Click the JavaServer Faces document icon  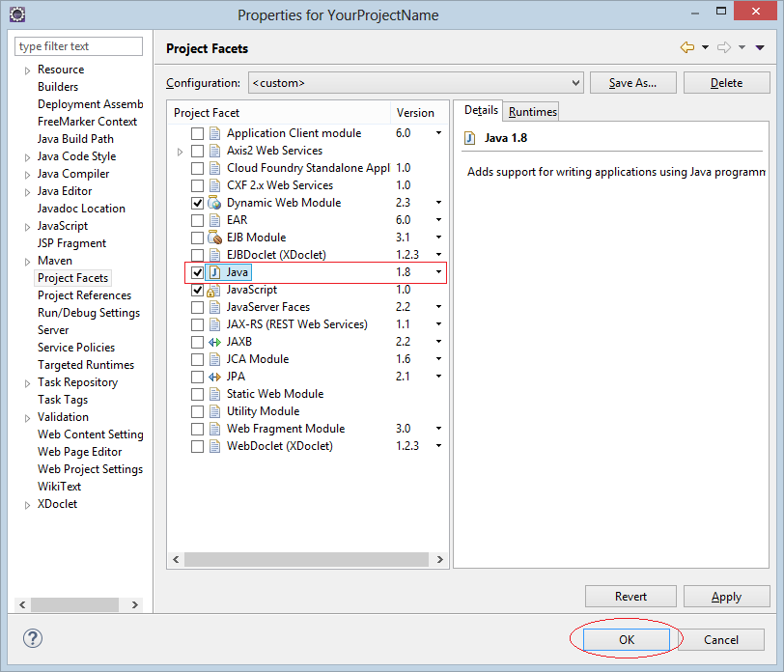tap(215, 307)
